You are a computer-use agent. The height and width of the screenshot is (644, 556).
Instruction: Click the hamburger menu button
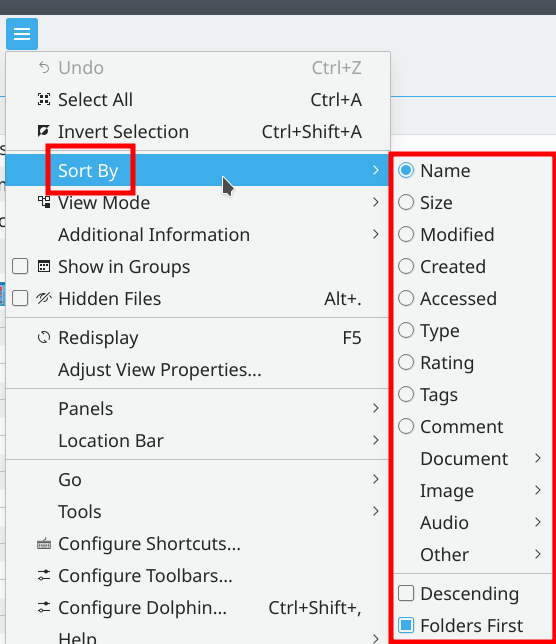coord(22,34)
